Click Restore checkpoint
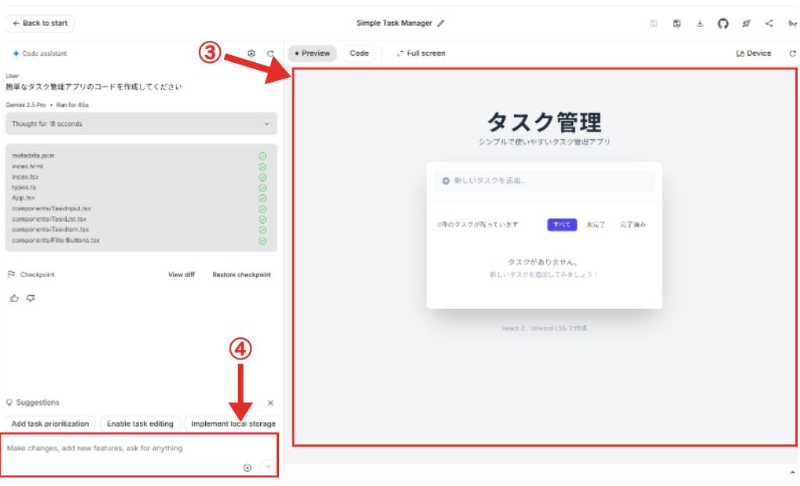 (x=242, y=274)
